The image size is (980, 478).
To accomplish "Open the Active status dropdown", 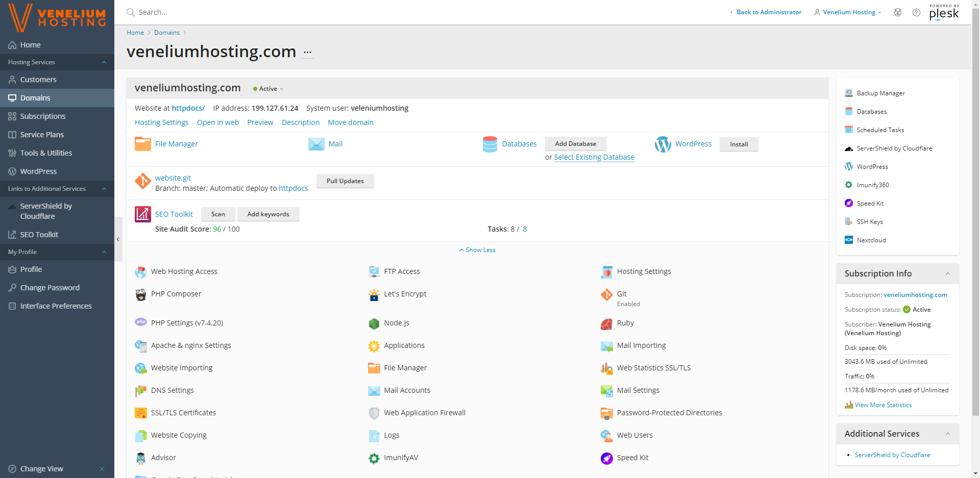I will point(268,89).
